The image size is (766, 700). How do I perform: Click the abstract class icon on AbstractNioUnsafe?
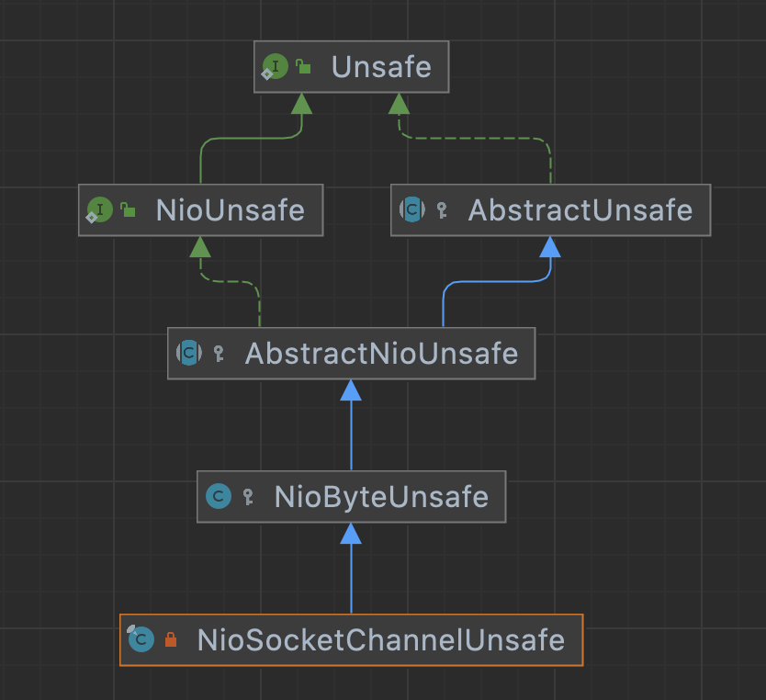(x=188, y=353)
